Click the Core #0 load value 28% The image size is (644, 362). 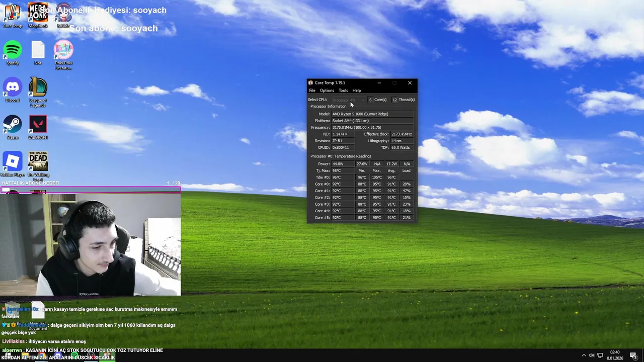click(x=407, y=184)
